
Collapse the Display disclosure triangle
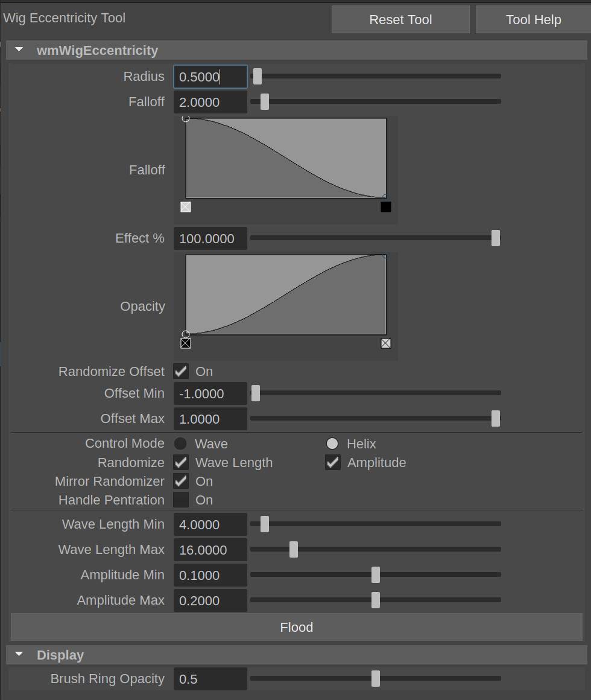pos(19,655)
